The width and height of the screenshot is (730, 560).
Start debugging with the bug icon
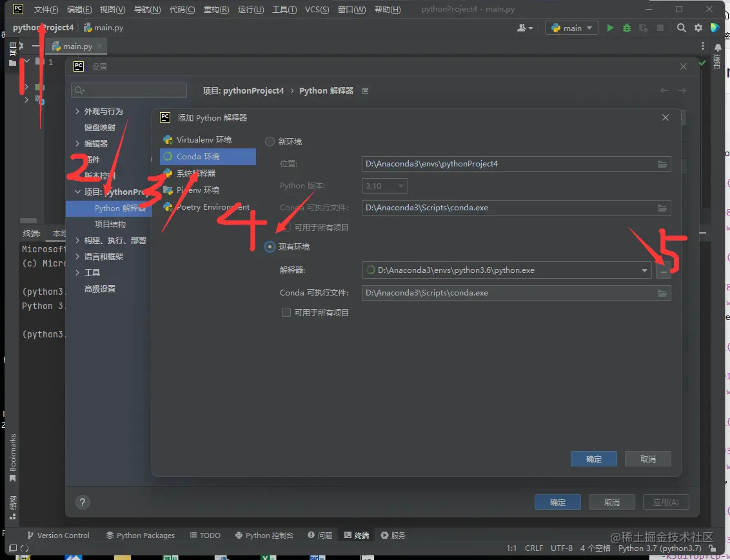click(627, 28)
